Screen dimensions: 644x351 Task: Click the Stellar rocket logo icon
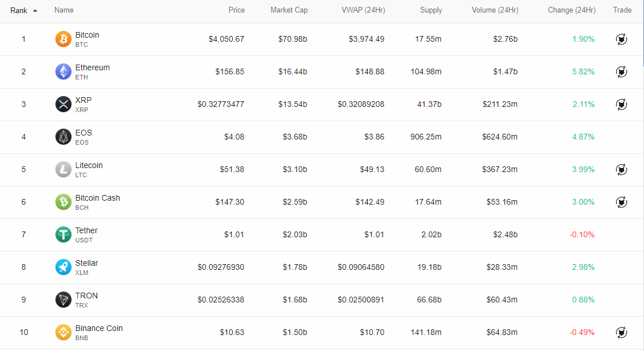click(63, 268)
